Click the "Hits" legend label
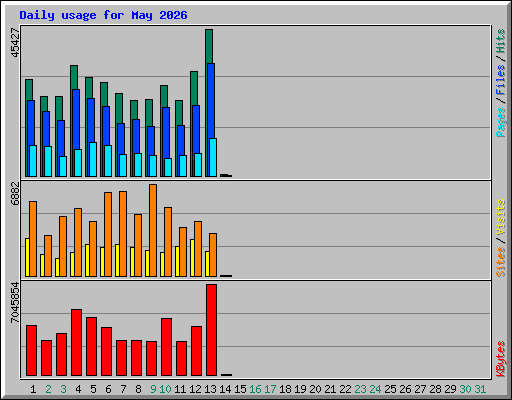Screen dimensions: 512x400 501,41
